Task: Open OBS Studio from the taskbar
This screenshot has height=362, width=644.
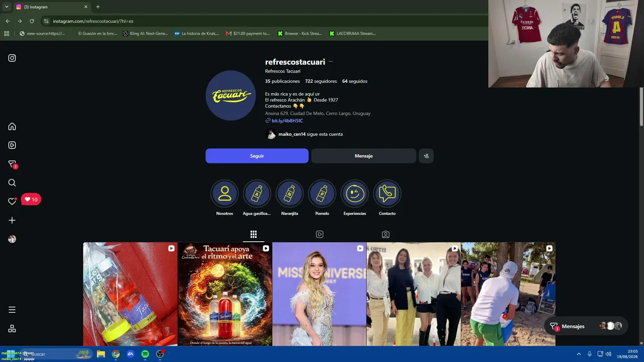Action: pos(160,354)
